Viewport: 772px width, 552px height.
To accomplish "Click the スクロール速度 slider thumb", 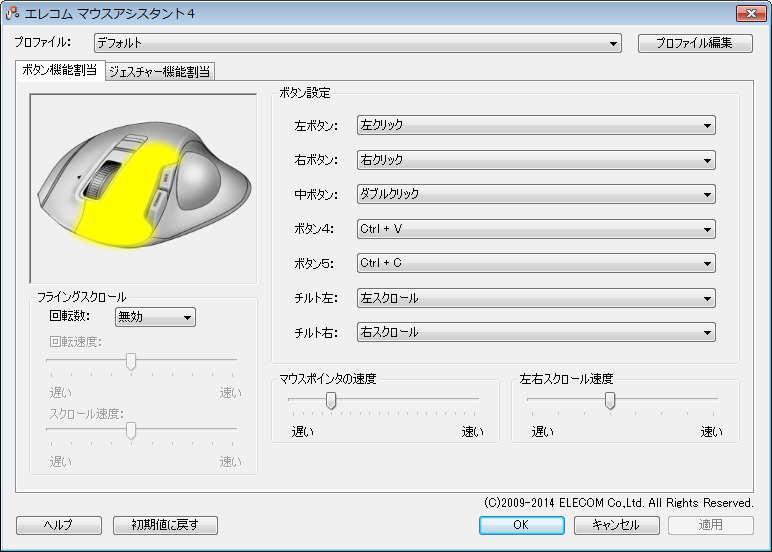I will [x=130, y=430].
